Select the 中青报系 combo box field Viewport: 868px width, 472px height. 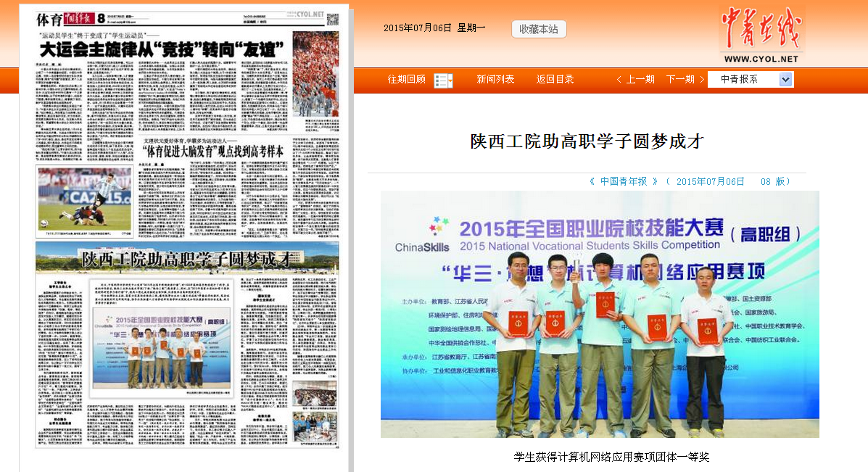743,80
